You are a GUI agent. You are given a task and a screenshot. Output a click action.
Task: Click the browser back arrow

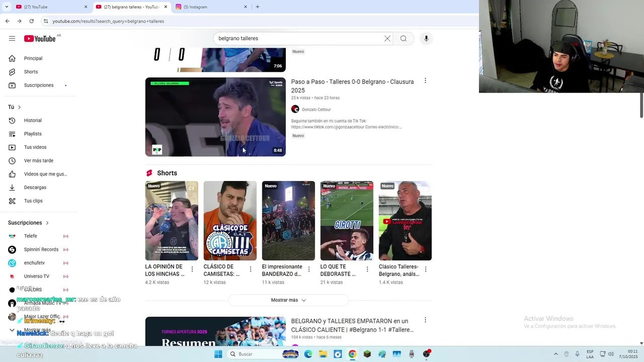pyautogui.click(x=7, y=21)
